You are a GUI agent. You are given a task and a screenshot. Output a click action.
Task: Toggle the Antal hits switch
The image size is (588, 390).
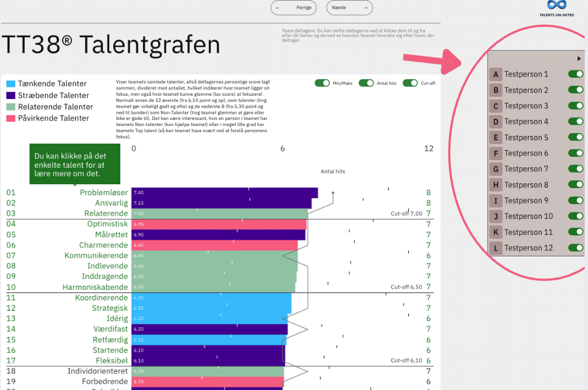point(366,83)
